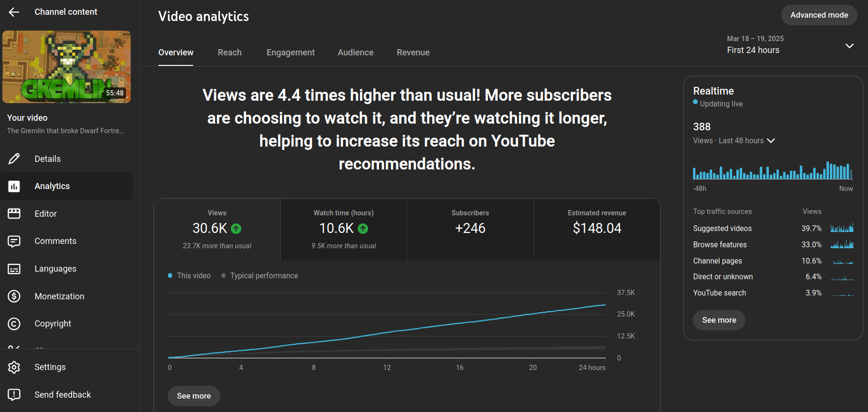Open the Views Last 48 hours dropdown
Viewport: 868px width, 412px height.
pyautogui.click(x=771, y=141)
